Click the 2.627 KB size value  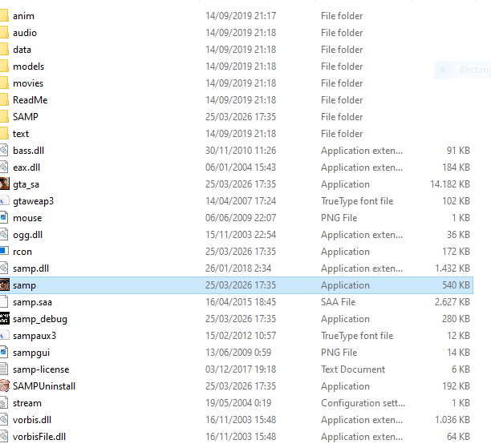point(452,302)
